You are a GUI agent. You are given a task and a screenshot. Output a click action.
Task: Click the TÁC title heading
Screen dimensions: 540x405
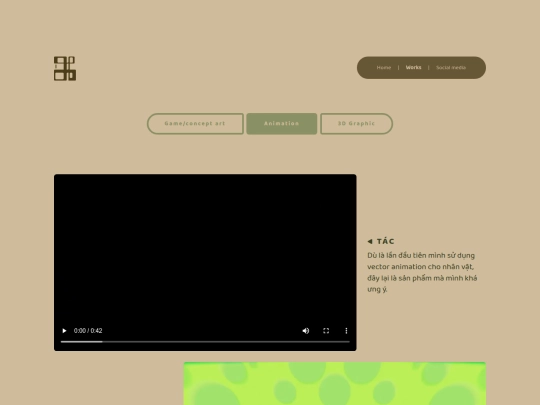pos(385,241)
